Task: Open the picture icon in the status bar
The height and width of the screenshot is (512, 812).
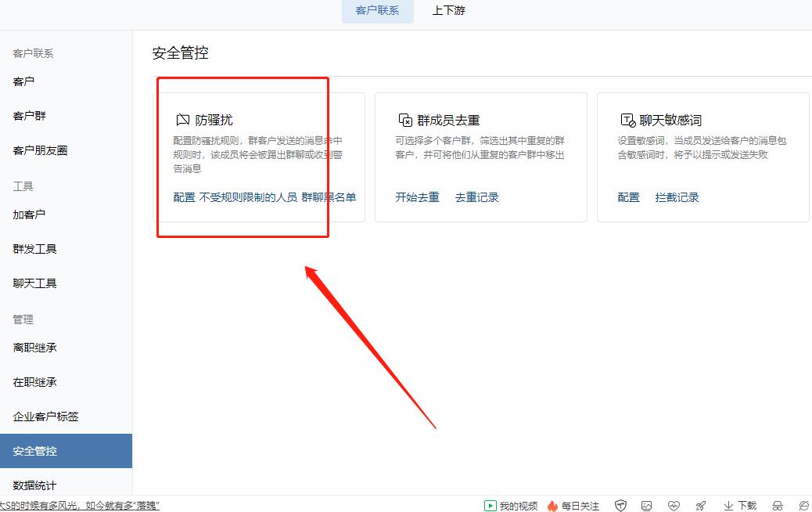Action: 647,506
